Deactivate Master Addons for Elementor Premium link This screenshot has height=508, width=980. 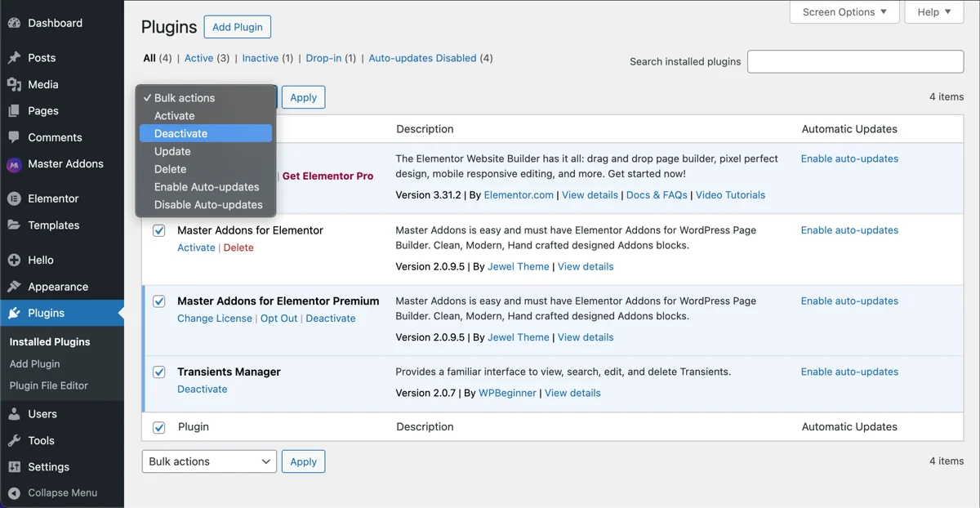(331, 319)
